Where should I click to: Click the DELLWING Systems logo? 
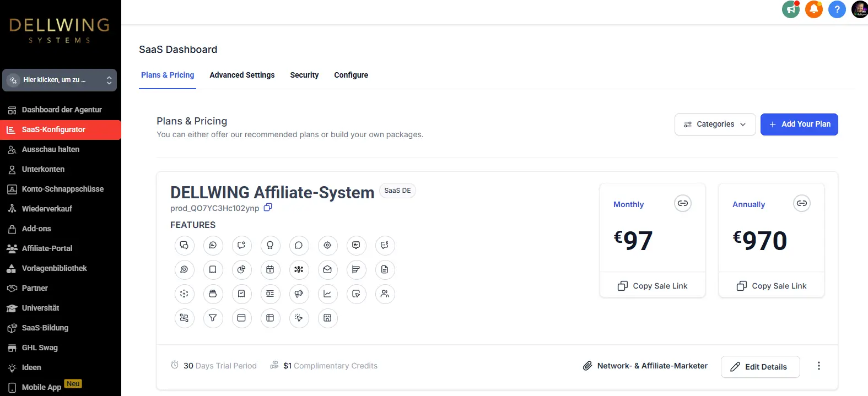point(60,30)
